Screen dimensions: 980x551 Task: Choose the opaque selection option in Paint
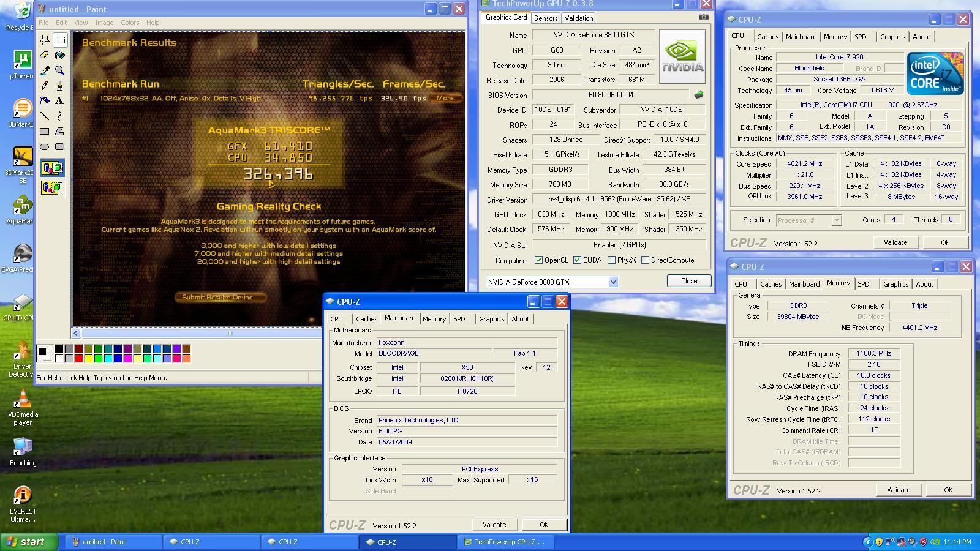52,168
